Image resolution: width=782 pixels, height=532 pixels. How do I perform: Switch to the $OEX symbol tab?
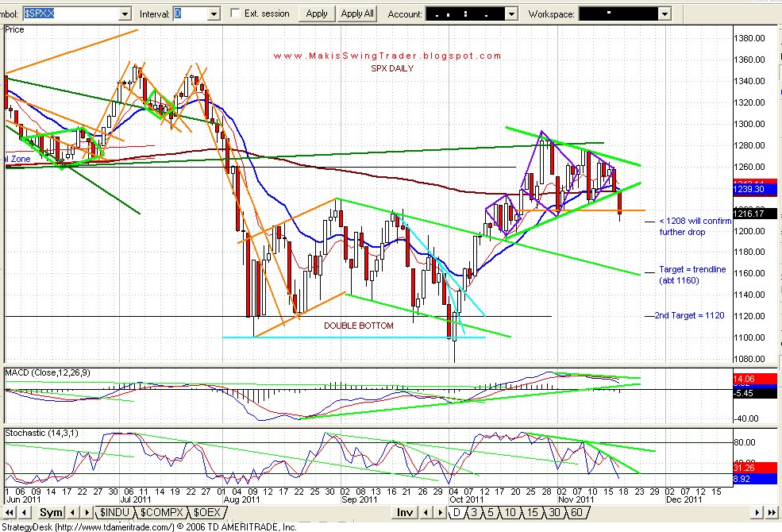pyautogui.click(x=207, y=512)
